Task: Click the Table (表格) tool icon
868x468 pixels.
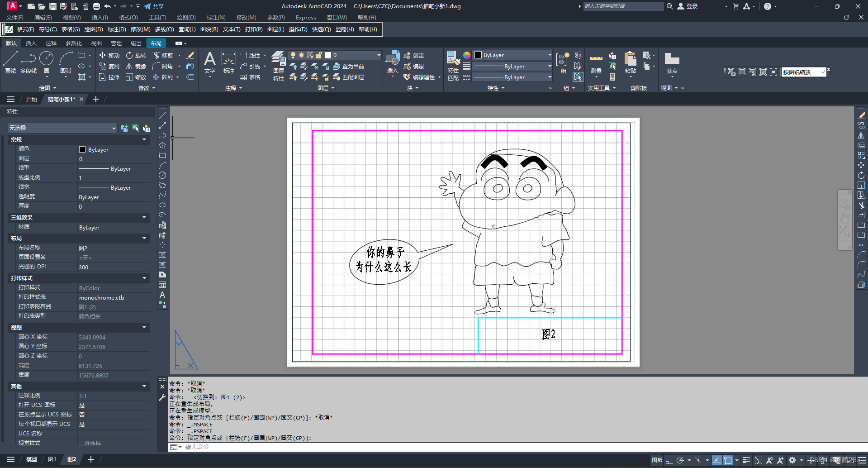Action: tap(250, 77)
